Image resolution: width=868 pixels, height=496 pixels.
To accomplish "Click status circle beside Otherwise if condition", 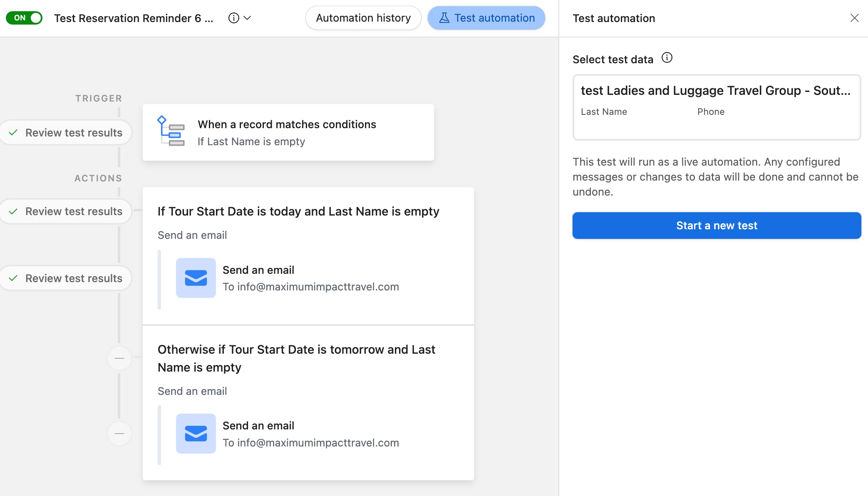I will pos(119,358).
